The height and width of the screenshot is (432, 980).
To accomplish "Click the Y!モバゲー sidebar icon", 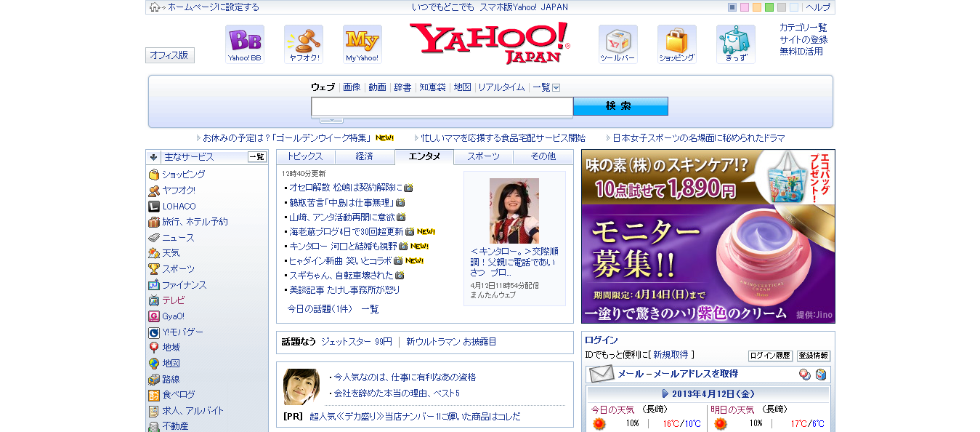I will pyautogui.click(x=154, y=332).
